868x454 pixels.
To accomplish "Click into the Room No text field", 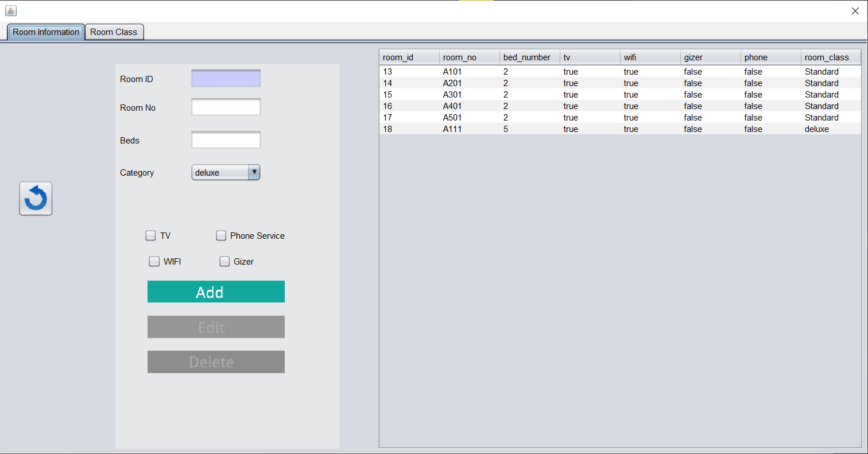I will tap(226, 107).
